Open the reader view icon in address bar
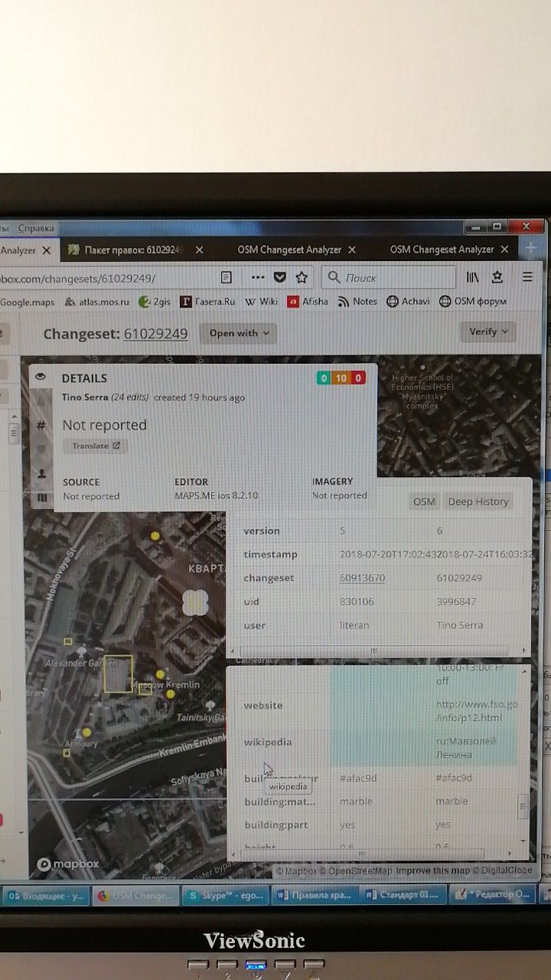The width and height of the screenshot is (551, 980). click(x=226, y=277)
